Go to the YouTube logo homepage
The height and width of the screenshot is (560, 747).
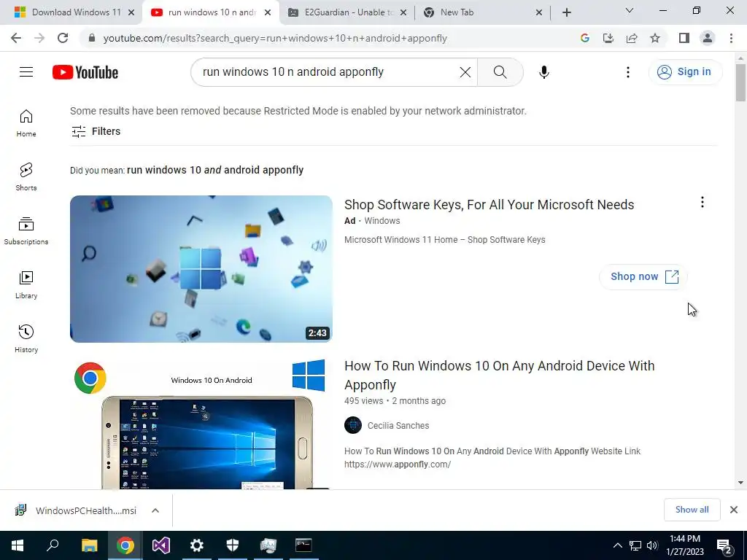[x=85, y=72]
